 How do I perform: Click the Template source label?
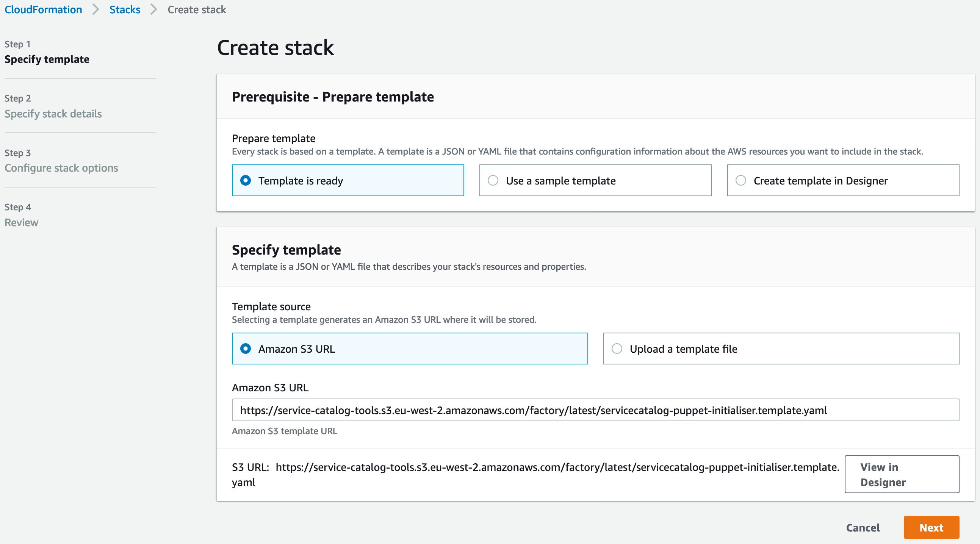coord(271,306)
